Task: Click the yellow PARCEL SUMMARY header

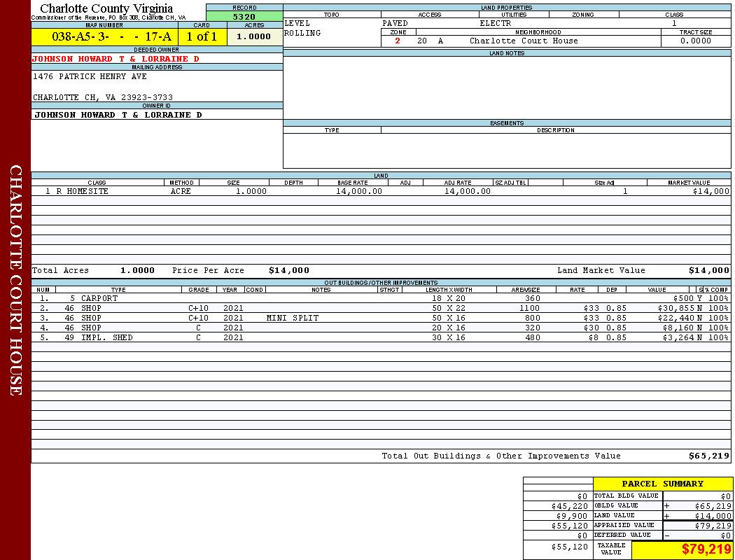Action: point(662,484)
